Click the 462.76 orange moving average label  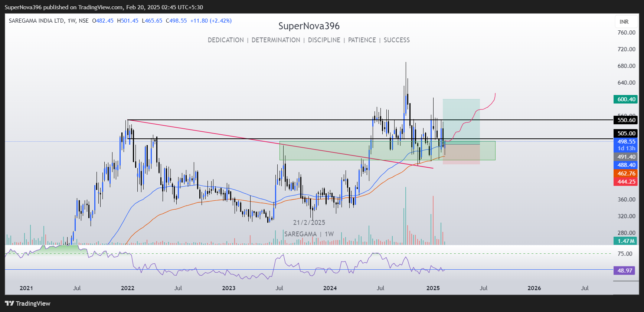click(625, 174)
